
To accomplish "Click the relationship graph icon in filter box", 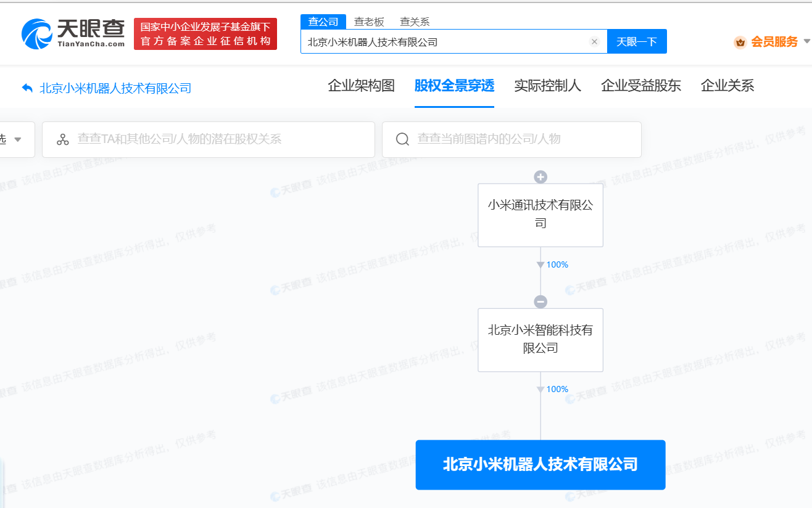I will pyautogui.click(x=62, y=139).
